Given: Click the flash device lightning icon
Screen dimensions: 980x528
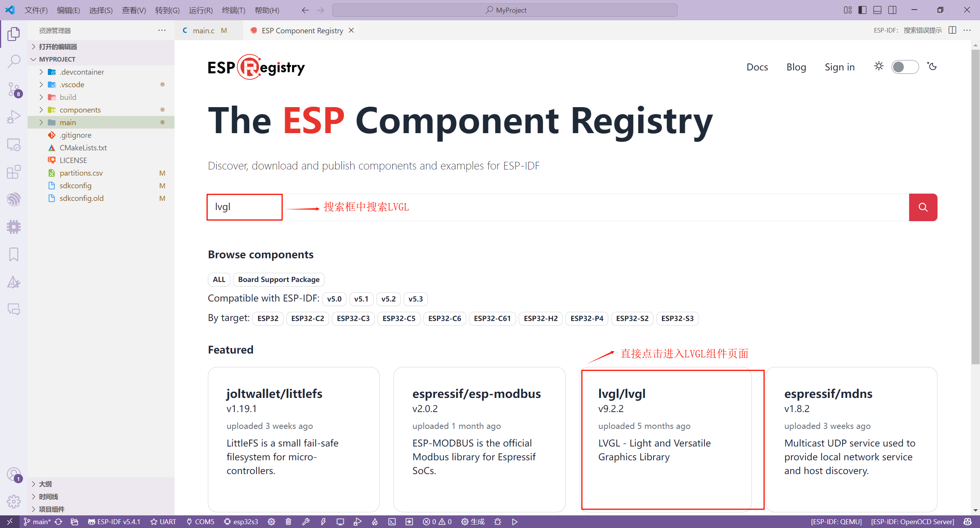Looking at the screenshot, I should coord(323,521).
